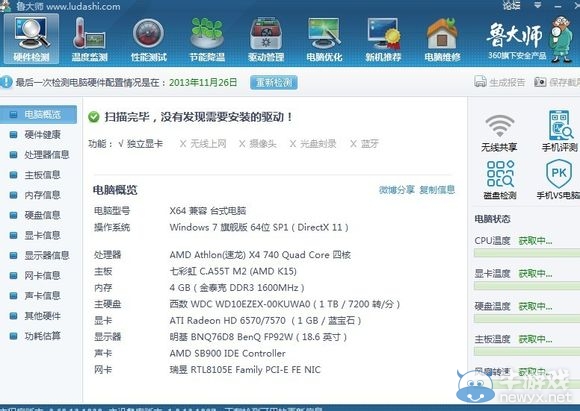
Task: Click 微博分享 share link
Action: click(x=397, y=190)
